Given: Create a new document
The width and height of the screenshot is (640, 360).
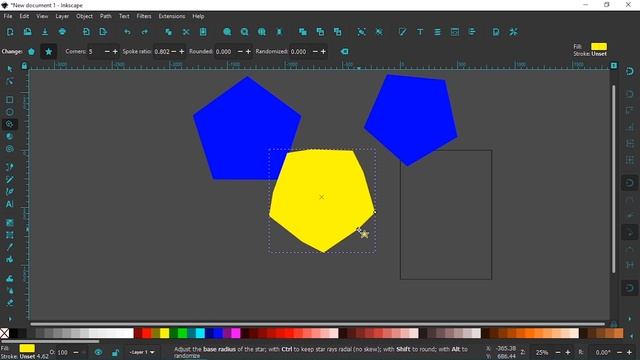Looking at the screenshot, I should click(10, 32).
